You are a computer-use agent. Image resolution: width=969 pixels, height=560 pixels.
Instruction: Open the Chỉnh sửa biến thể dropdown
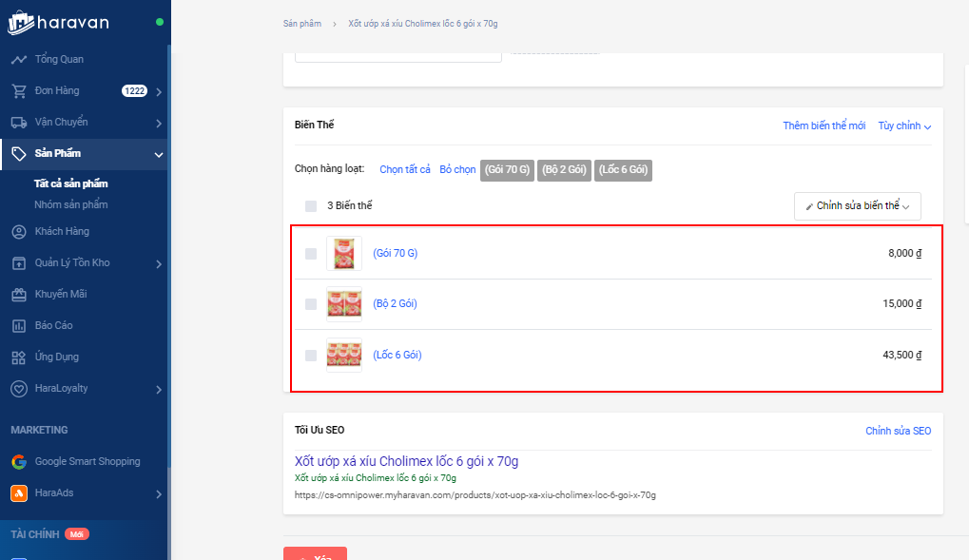tap(857, 206)
